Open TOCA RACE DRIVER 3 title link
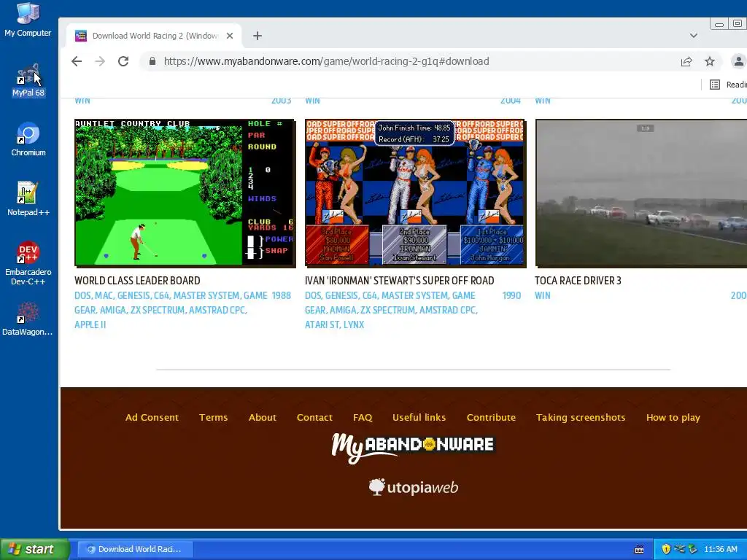The image size is (747, 560). click(578, 281)
